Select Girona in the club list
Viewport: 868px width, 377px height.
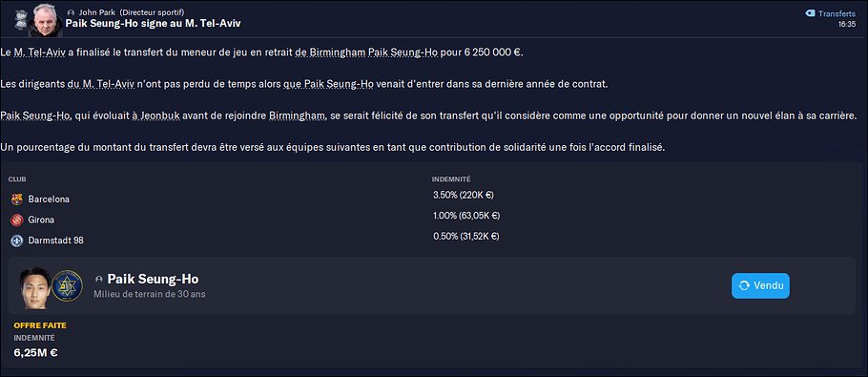pyautogui.click(x=42, y=220)
